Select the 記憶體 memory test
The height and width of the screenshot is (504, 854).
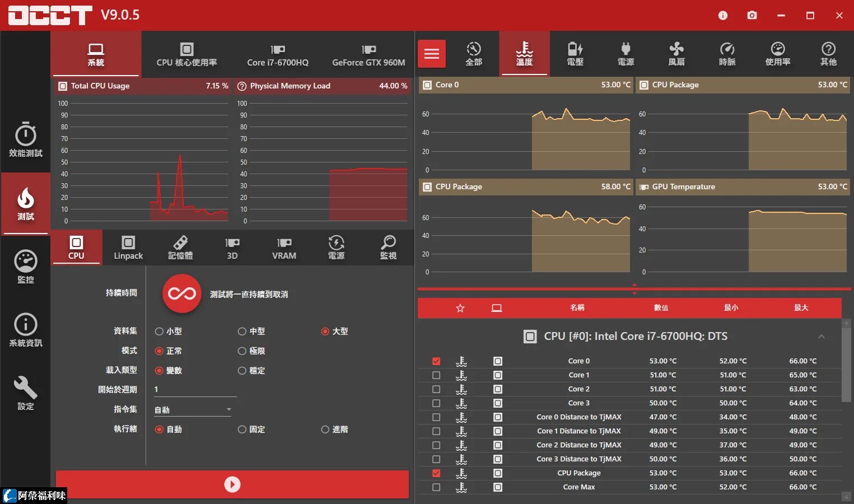coord(180,247)
